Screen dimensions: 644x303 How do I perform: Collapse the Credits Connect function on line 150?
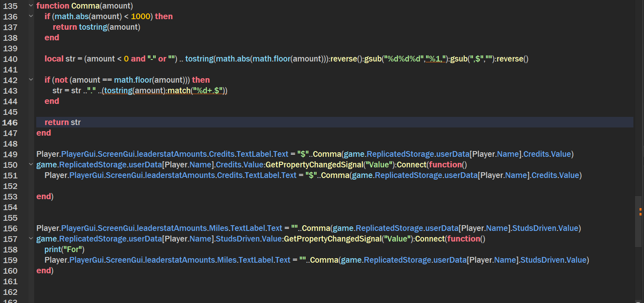tap(31, 165)
